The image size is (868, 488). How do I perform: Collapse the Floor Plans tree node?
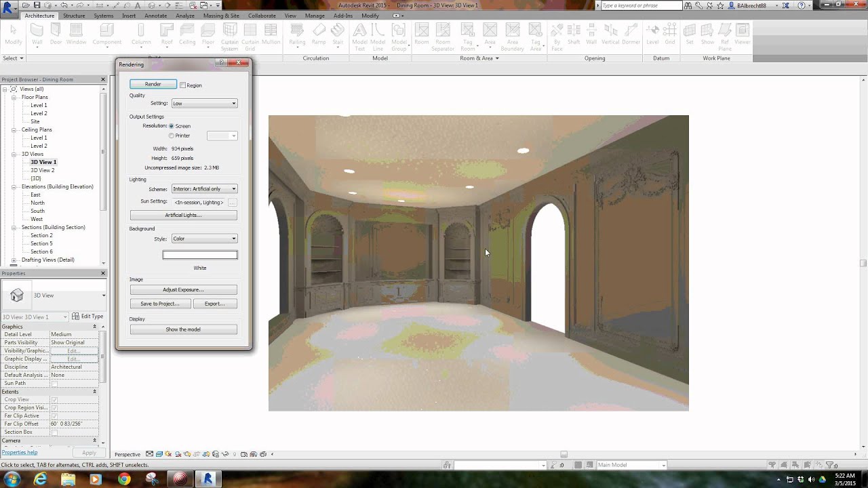pos(14,97)
